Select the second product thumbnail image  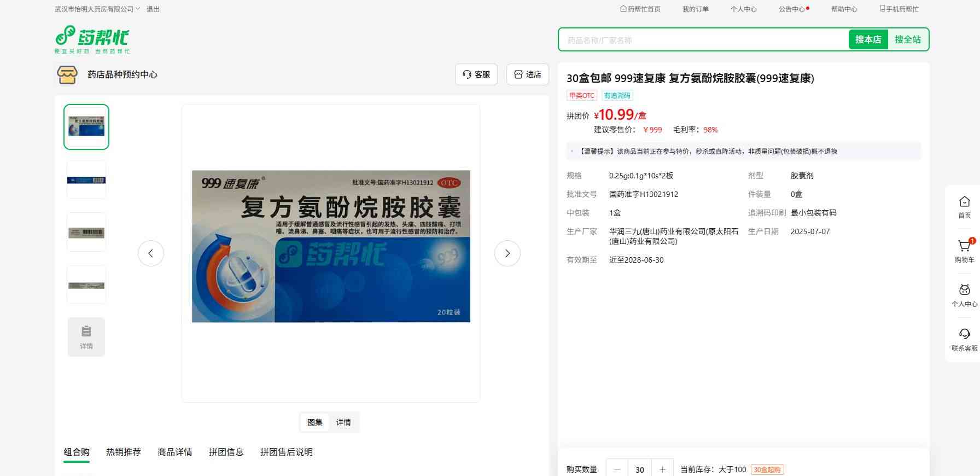pos(86,180)
